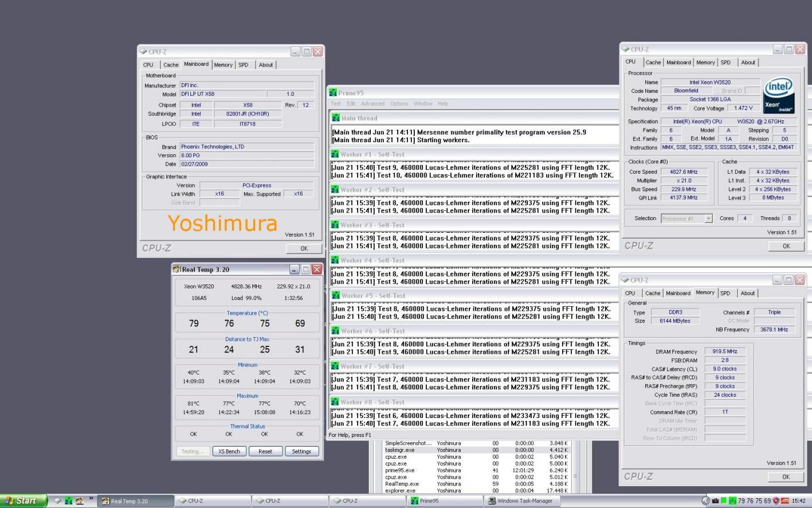Click the Intel Xeon inside logo
Viewport: 812px width, 508px height.
click(x=779, y=95)
